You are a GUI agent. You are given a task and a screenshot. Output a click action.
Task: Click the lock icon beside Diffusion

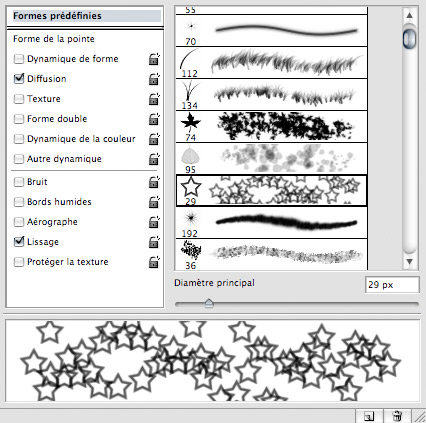[x=154, y=79]
